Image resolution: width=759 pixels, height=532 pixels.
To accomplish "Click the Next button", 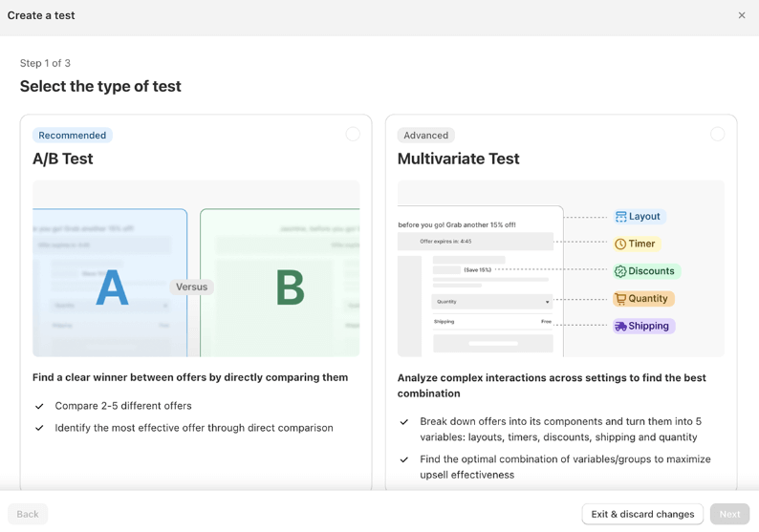I will coord(729,514).
